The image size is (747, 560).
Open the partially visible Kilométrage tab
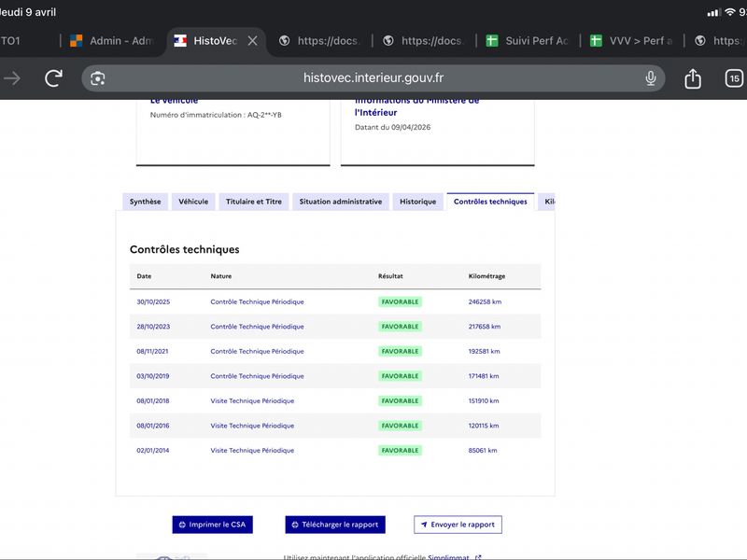[547, 202]
